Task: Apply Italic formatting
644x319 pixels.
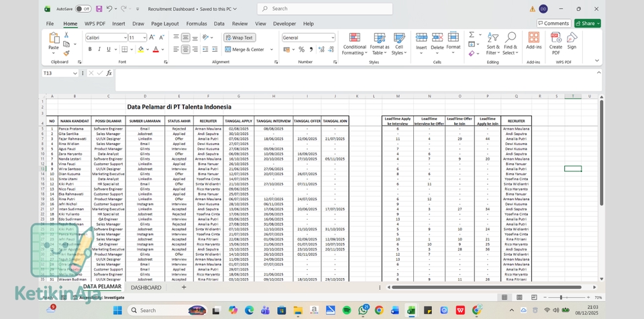Action: (x=99, y=49)
